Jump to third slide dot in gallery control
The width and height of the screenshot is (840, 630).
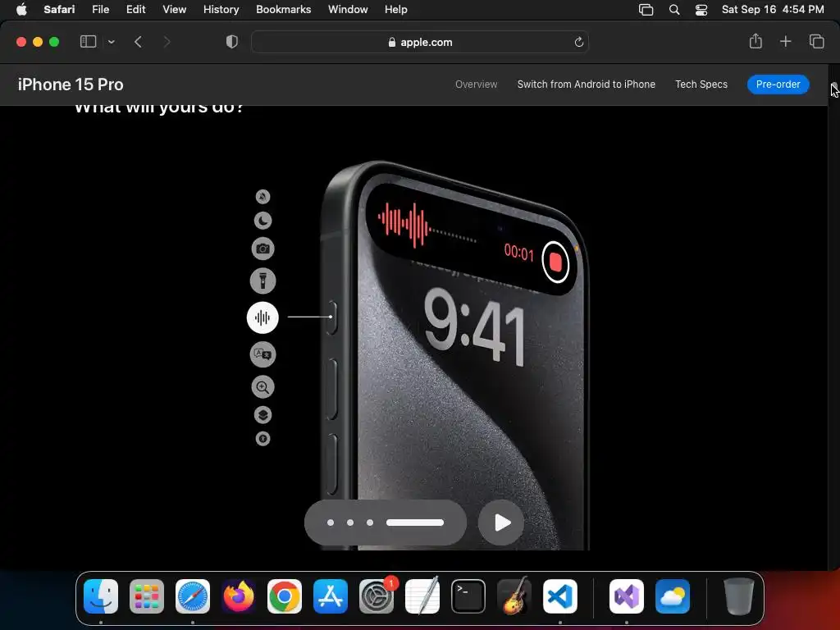370,523
